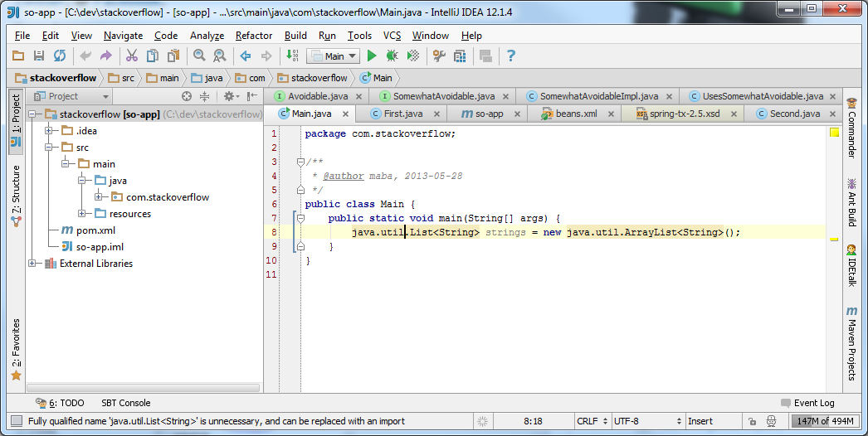Collapse all nodes icon in Project panel
868x436 pixels.
pos(205,96)
